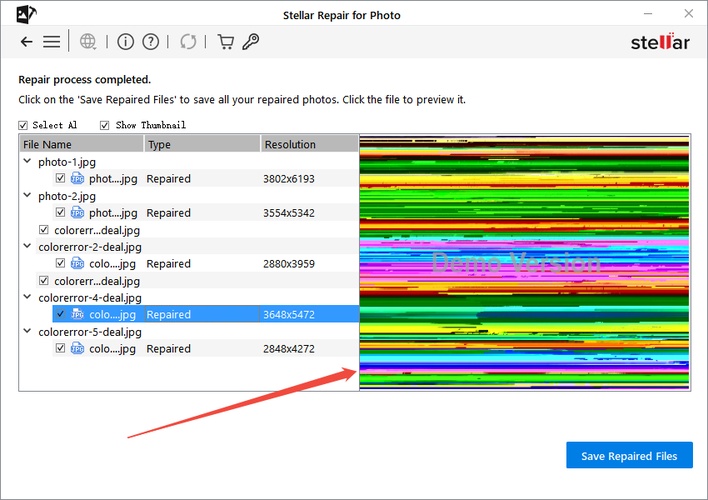
Task: Uncheck the 3648x5472 highlighted row checkbox
Action: [61, 313]
